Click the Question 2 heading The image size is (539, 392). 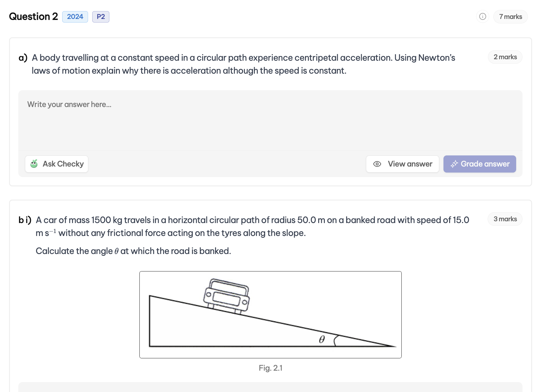33,17
